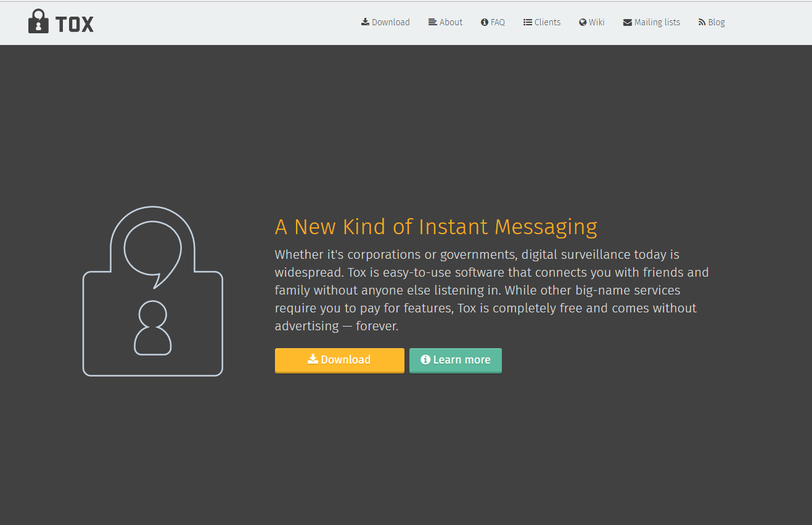Click the Wiki globe icon
Viewport: 812px width, 525px height.
coord(583,22)
